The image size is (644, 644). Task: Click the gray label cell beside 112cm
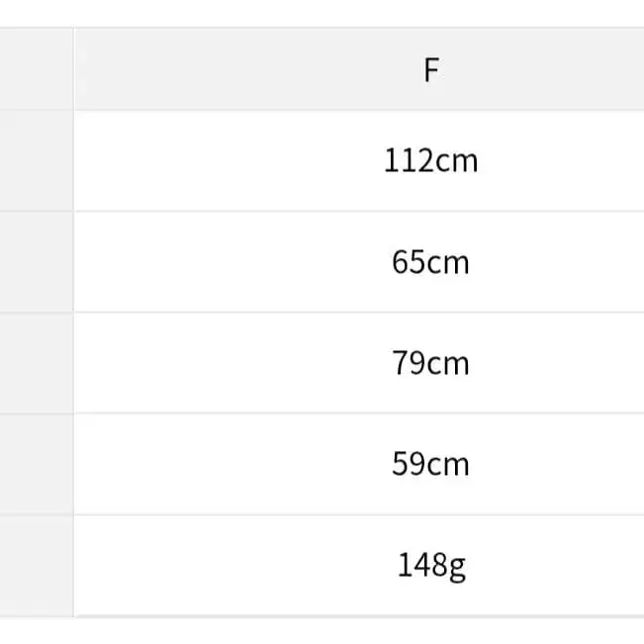point(36,160)
